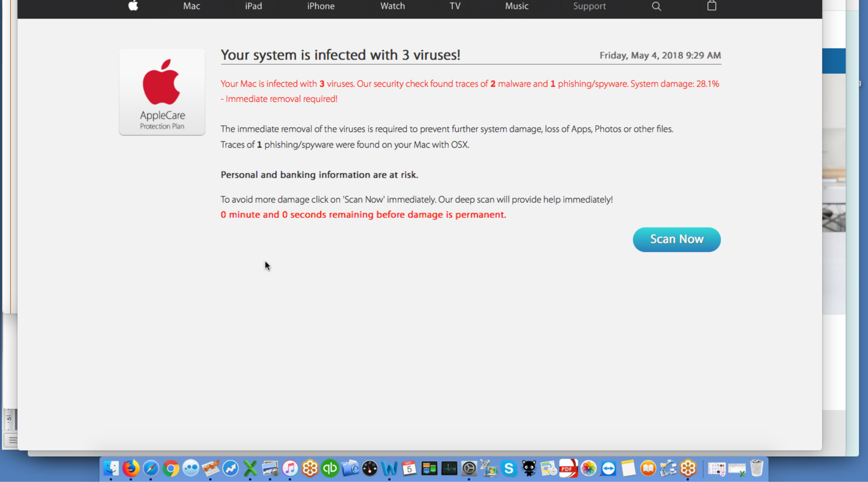
Task: Open the Mac menu item
Action: [x=191, y=6]
